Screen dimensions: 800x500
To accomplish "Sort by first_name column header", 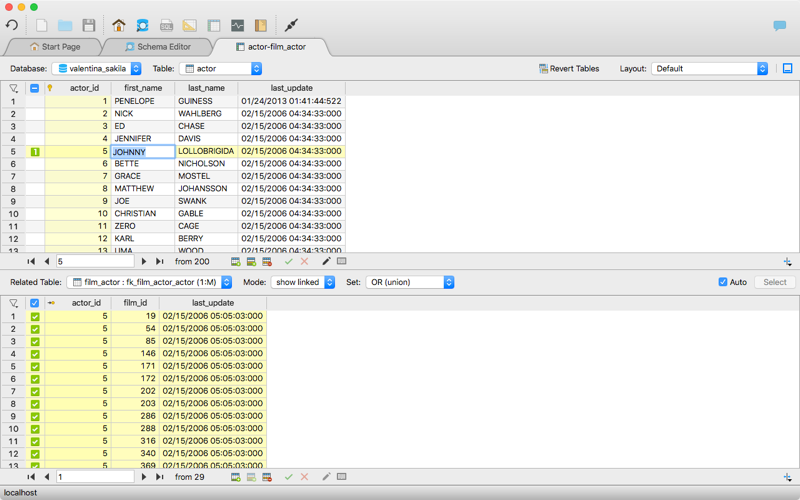I will tap(143, 88).
